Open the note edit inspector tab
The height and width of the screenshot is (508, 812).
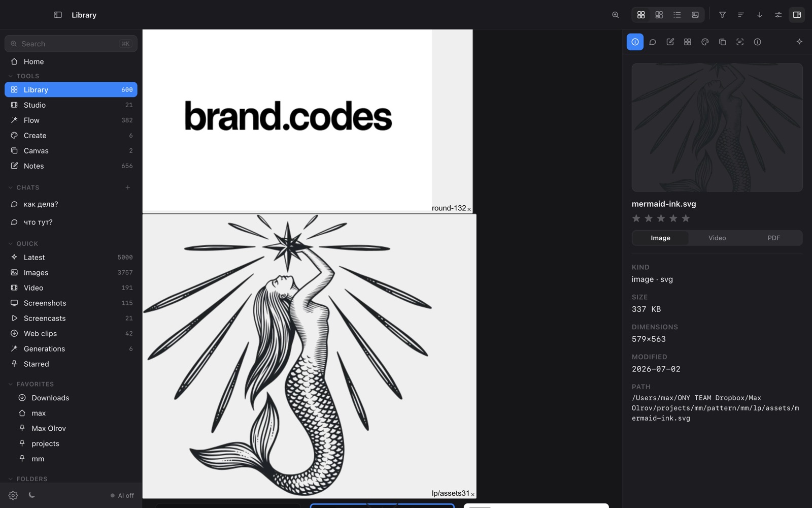[670, 42]
